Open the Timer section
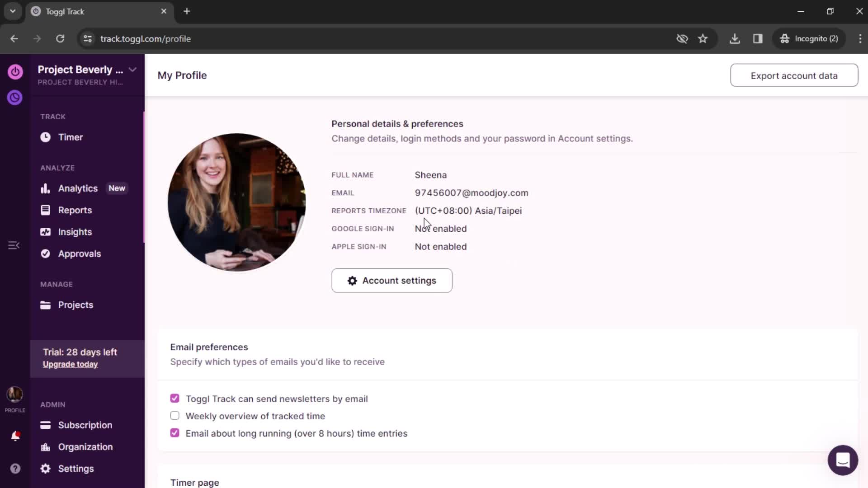 coord(71,136)
